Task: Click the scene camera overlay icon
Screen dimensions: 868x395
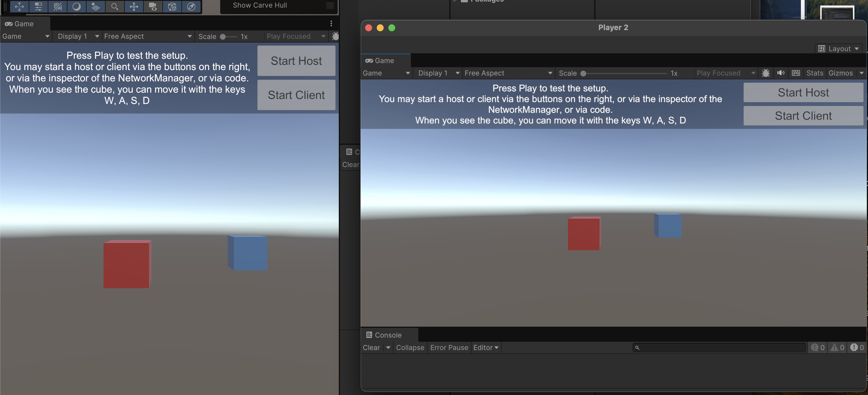Action: [153, 7]
